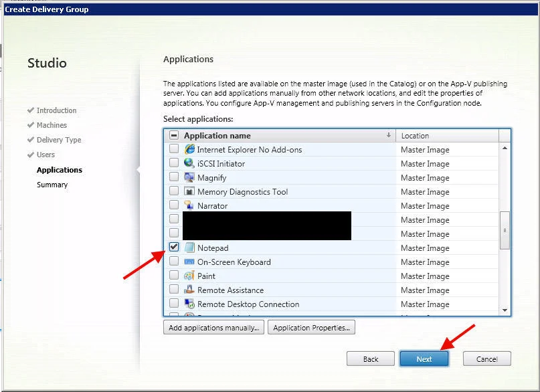
Task: Select the Notepad row text
Action: [x=213, y=248]
